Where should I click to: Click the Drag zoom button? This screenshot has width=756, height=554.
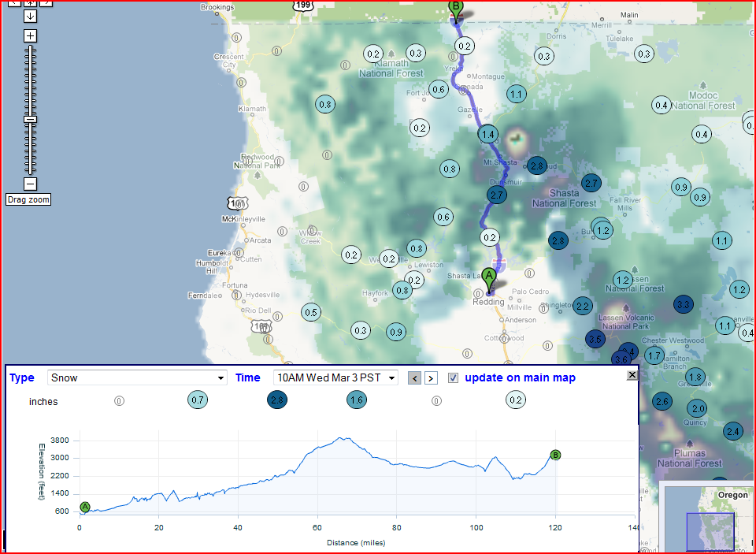tap(28, 199)
